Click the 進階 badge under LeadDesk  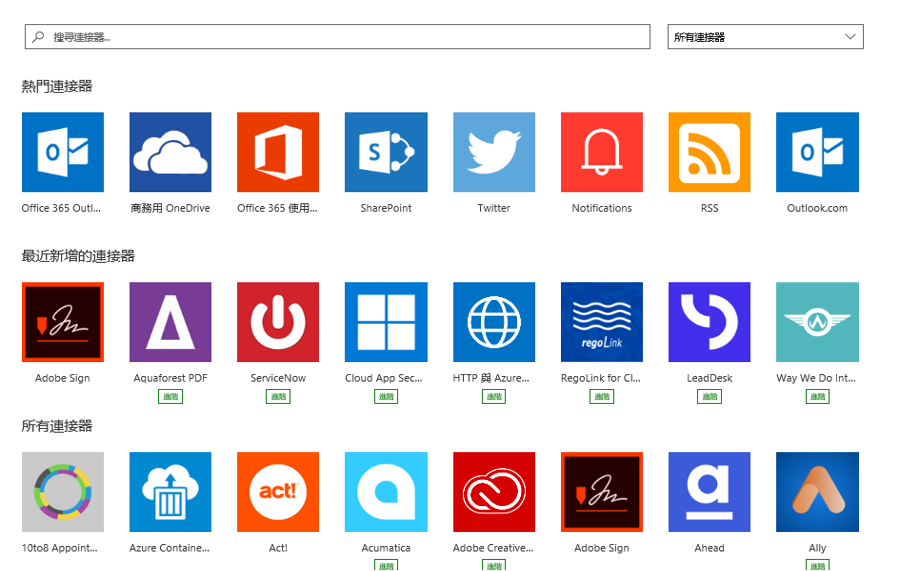[709, 397]
